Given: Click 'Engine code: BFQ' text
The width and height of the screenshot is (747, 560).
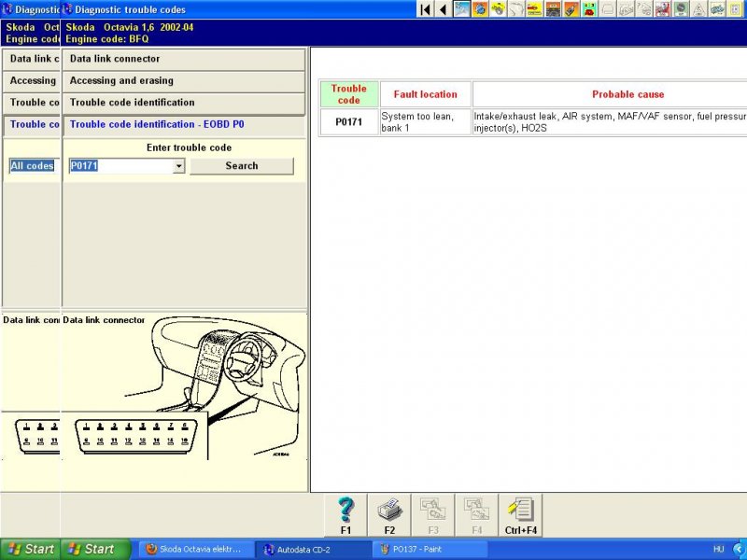Looking at the screenshot, I should tap(107, 39).
